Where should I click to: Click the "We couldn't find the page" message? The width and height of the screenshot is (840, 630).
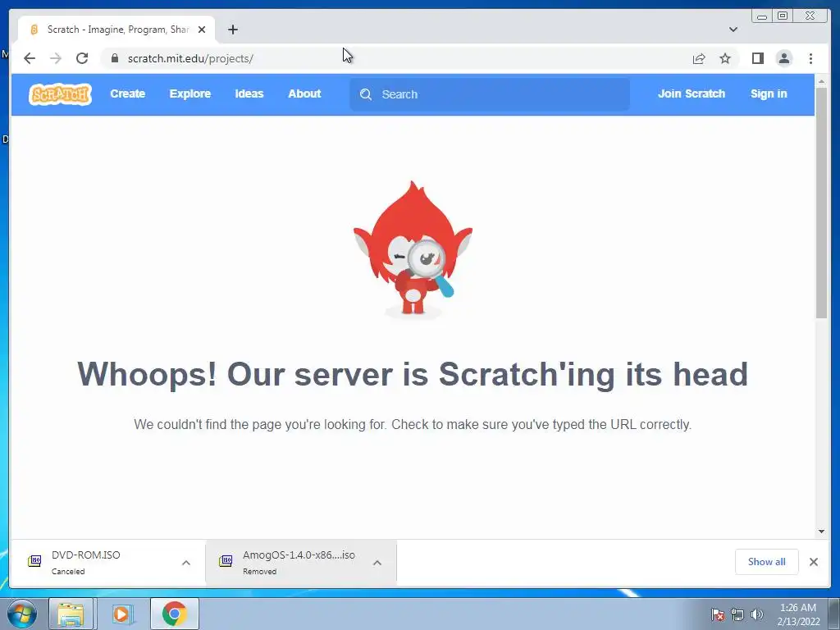[413, 424]
